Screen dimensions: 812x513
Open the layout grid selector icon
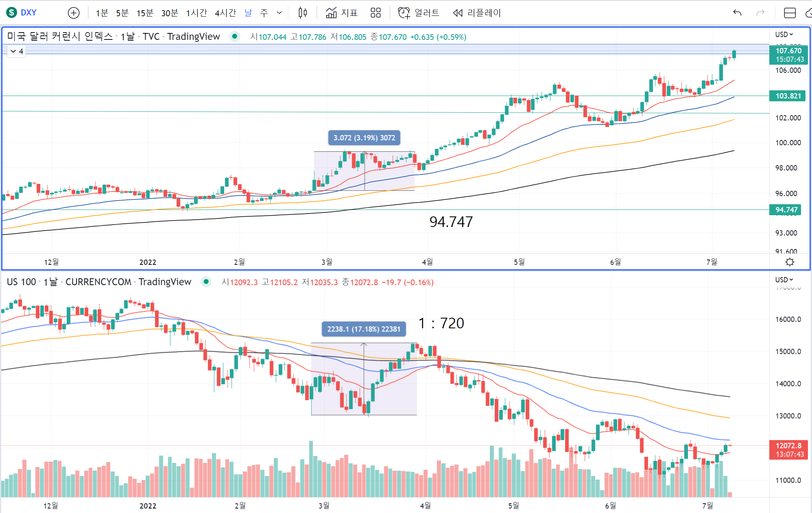[x=375, y=13]
